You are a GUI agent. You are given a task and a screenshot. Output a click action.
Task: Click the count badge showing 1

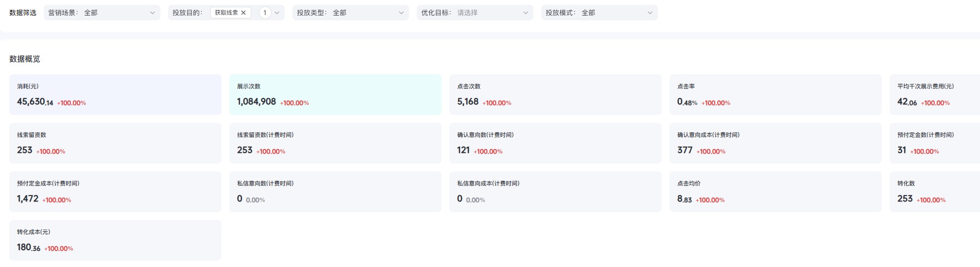265,13
